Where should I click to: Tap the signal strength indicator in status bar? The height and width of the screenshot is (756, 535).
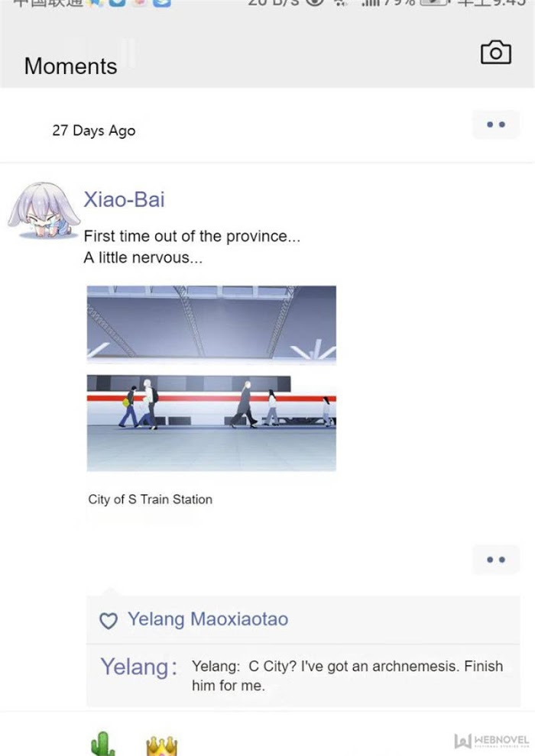pyautogui.click(x=371, y=2)
